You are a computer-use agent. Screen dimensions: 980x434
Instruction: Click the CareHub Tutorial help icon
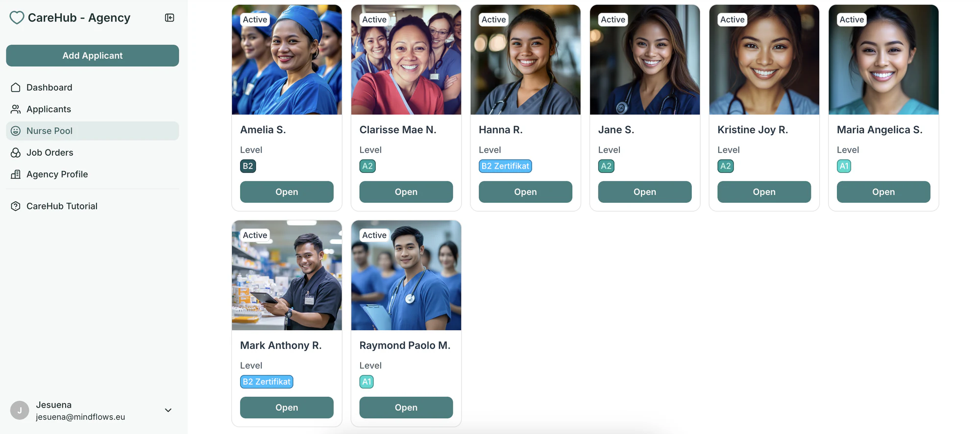click(x=16, y=206)
